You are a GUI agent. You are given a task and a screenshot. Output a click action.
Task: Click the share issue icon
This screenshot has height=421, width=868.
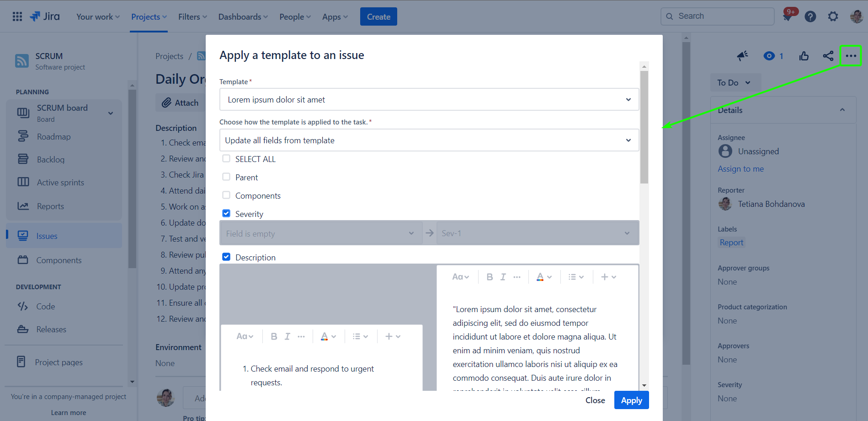[x=828, y=56]
